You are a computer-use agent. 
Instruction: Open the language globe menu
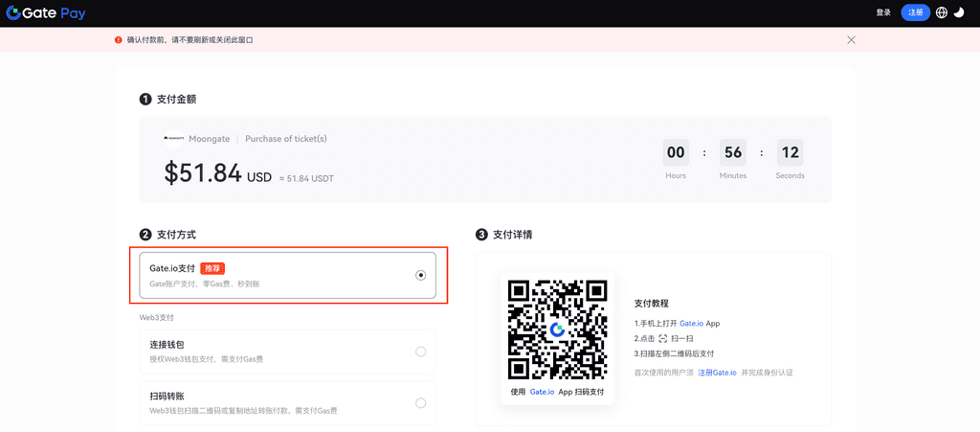click(942, 12)
